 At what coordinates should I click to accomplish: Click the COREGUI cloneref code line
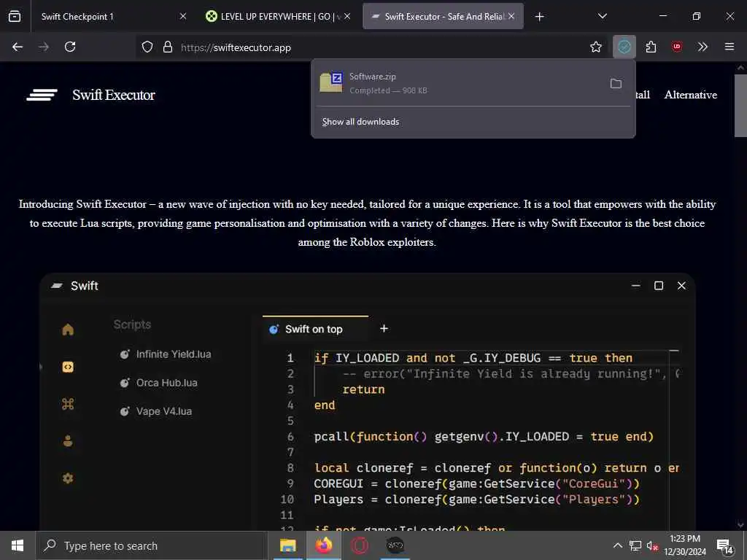[x=476, y=484]
